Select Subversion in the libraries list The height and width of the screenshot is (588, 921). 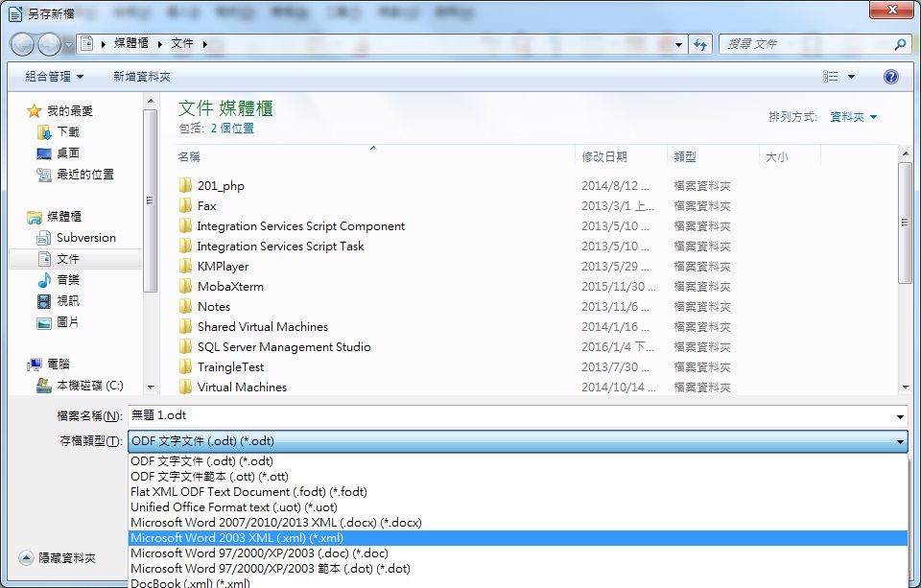(x=85, y=238)
